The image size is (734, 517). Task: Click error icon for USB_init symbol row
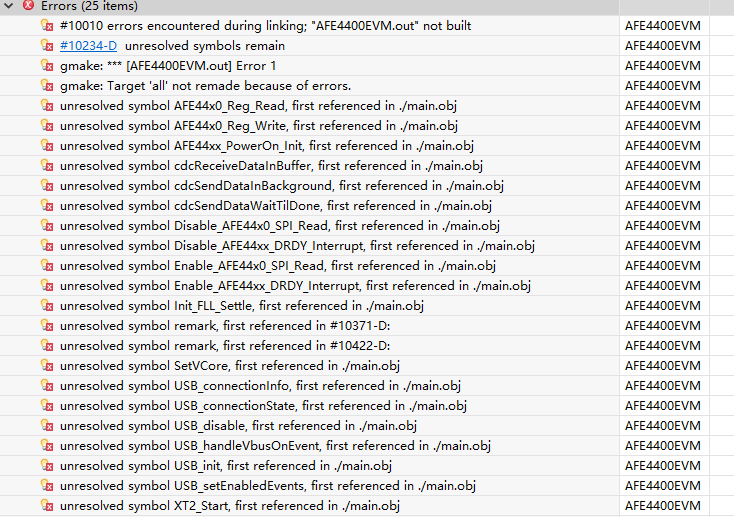pyautogui.click(x=46, y=465)
